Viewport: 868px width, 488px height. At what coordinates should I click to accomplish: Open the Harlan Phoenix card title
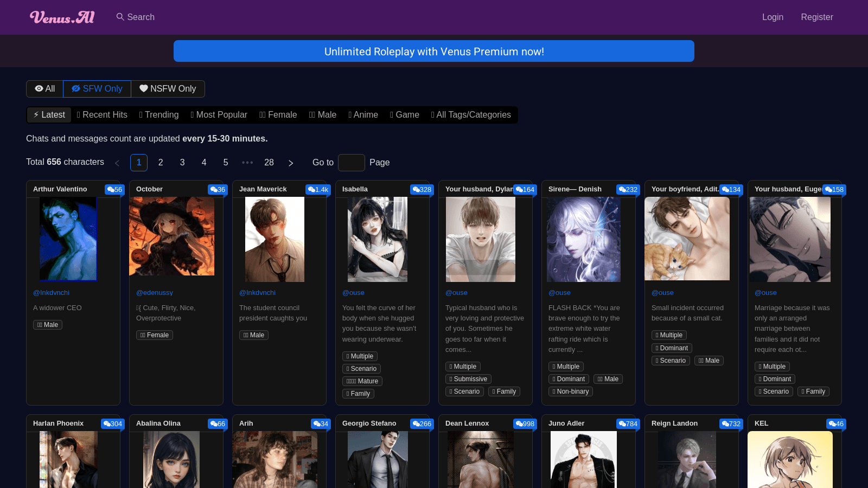point(59,423)
